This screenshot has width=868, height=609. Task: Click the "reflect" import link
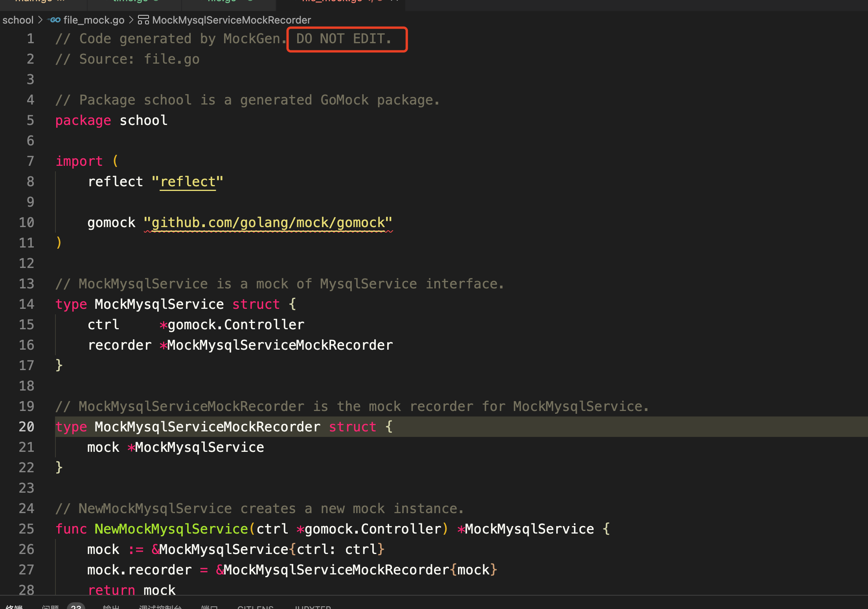click(x=188, y=182)
